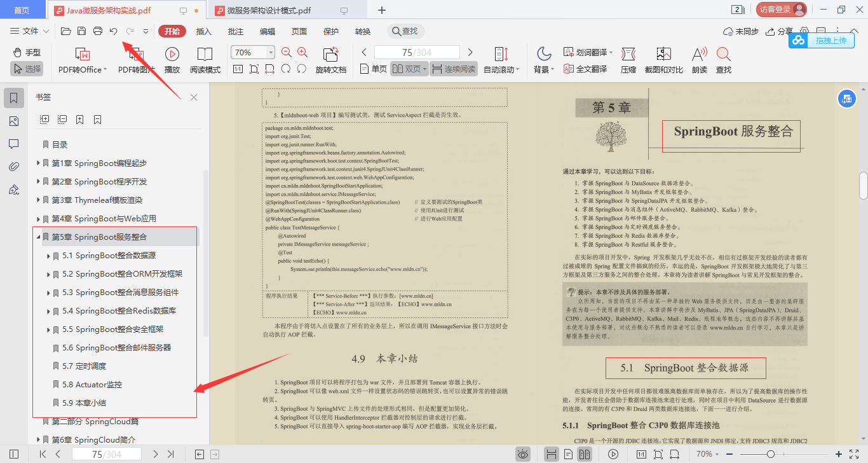Open the 批注 ribbon tab
The image size is (868, 463).
point(236,31)
